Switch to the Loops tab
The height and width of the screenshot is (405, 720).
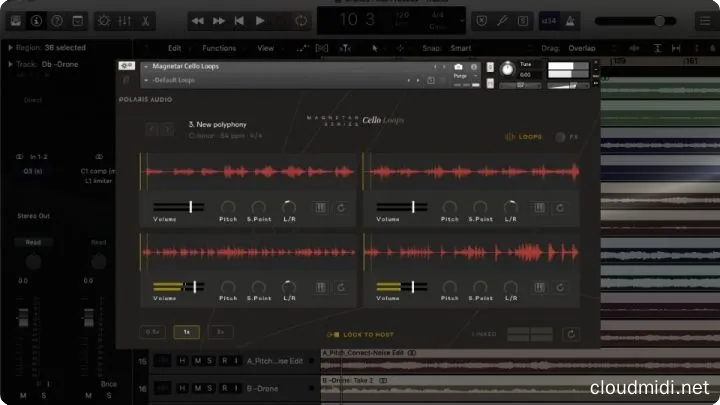pyautogui.click(x=523, y=137)
